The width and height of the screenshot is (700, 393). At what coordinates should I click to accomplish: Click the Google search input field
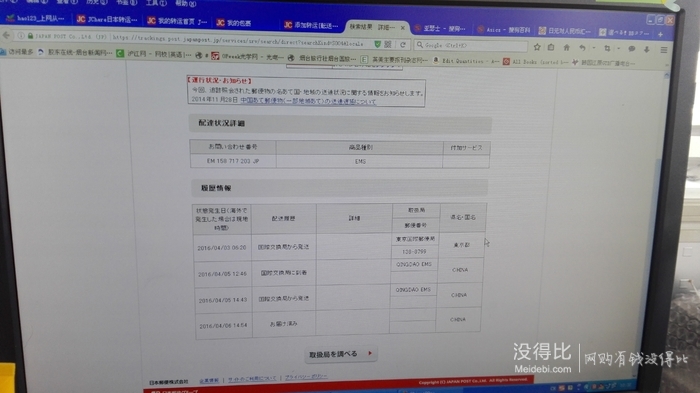[x=471, y=45]
